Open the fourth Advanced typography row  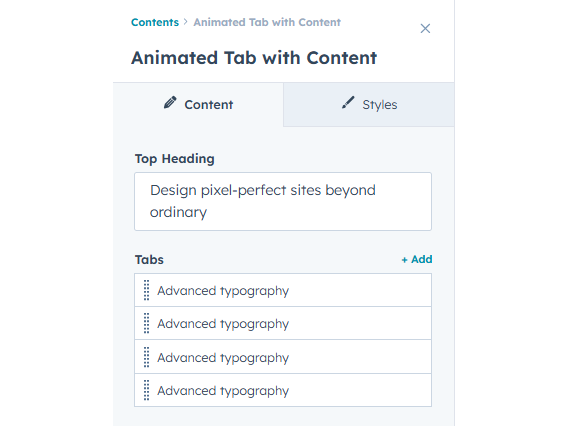click(283, 390)
